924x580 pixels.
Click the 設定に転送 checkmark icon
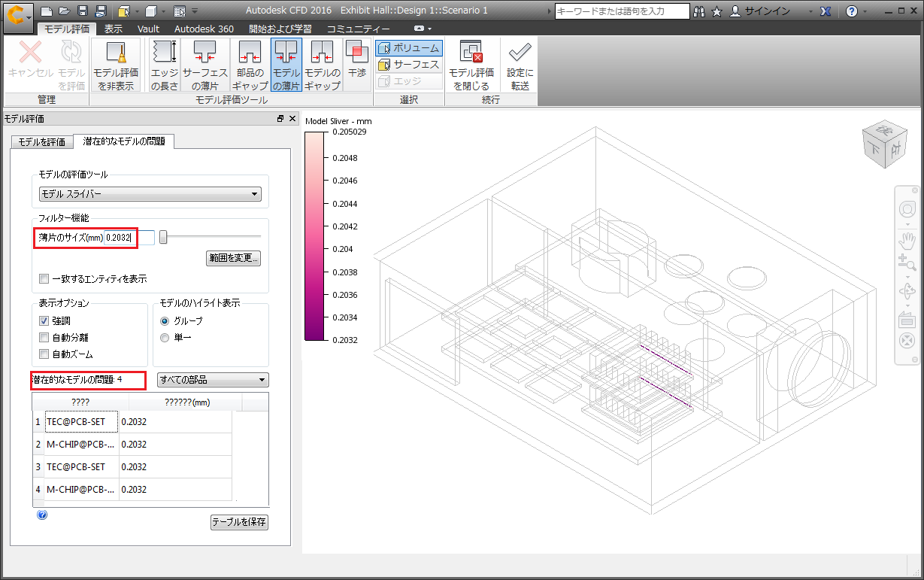(520, 65)
